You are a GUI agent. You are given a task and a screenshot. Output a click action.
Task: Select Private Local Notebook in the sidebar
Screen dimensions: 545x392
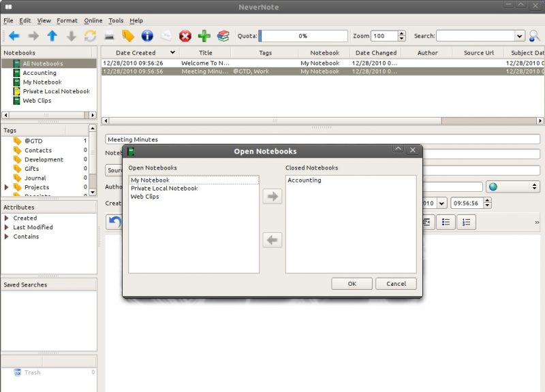click(x=57, y=91)
